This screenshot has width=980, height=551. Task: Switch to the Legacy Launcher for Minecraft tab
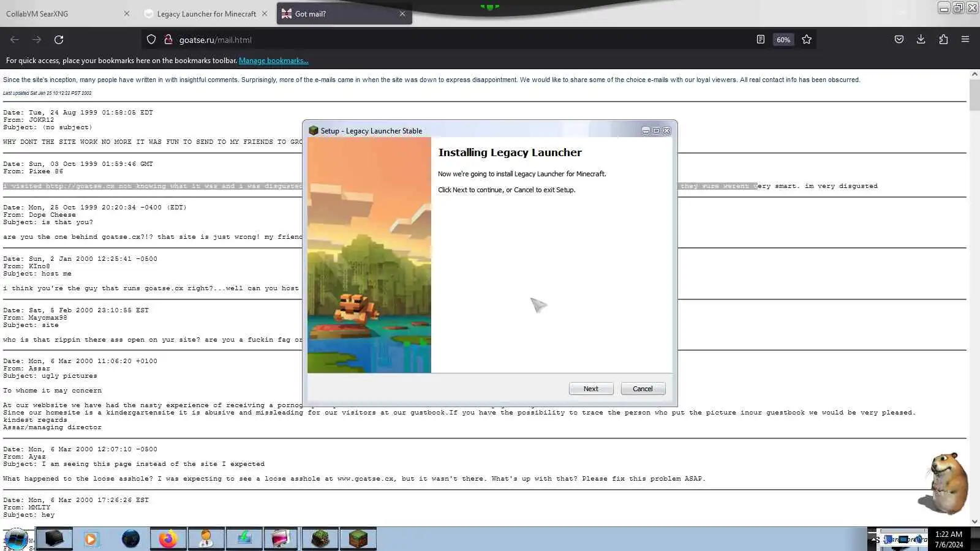[x=201, y=13]
